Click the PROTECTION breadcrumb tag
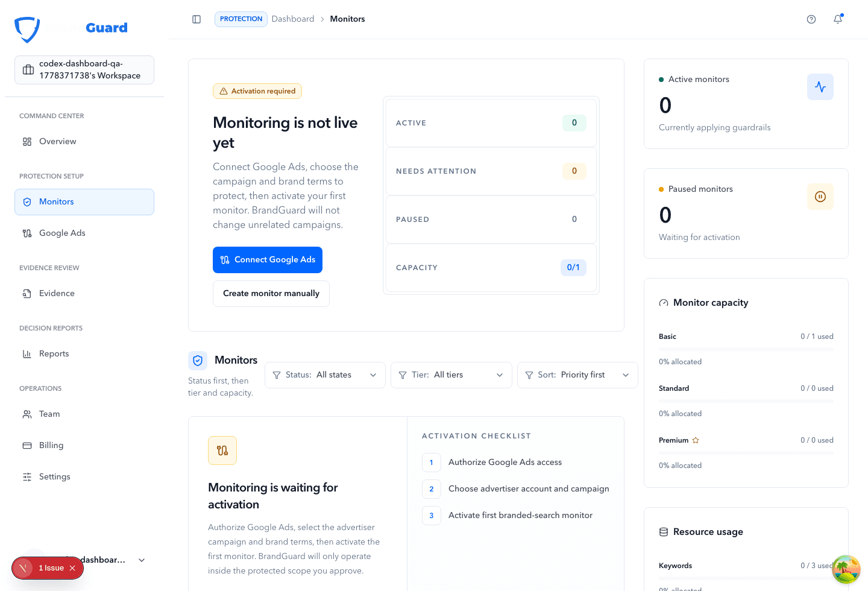Viewport: 868px width, 591px height. tap(241, 19)
